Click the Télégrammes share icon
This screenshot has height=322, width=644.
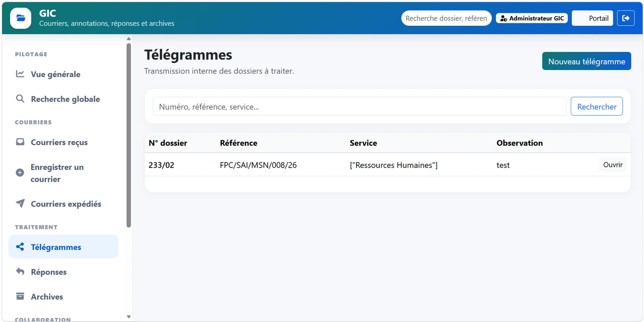tap(20, 247)
